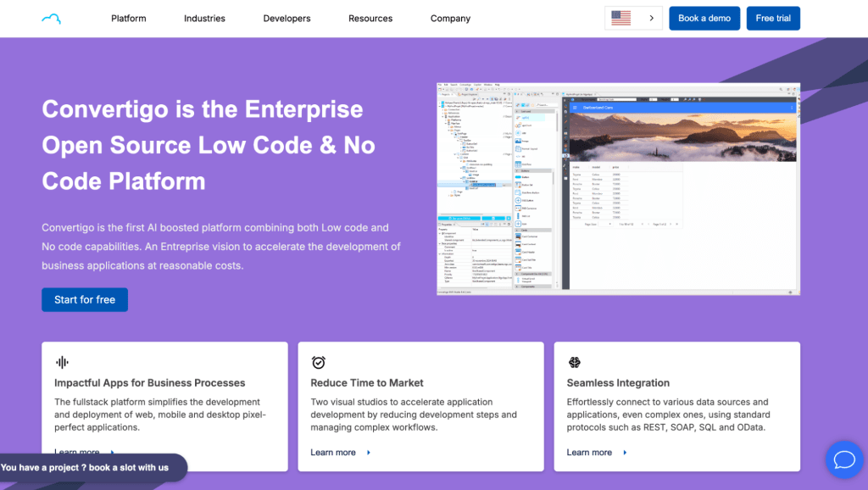Image resolution: width=868 pixels, height=490 pixels.
Task: Open the Company menu
Action: (450, 19)
